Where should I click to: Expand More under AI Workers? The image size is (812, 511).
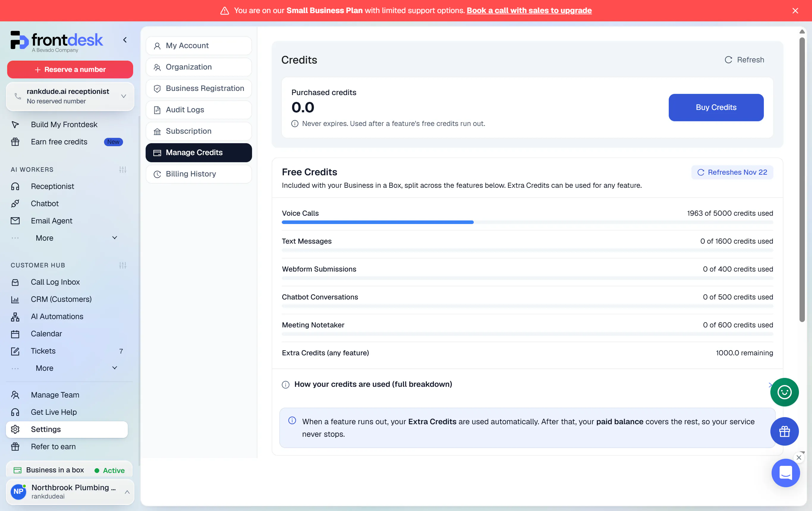67,238
